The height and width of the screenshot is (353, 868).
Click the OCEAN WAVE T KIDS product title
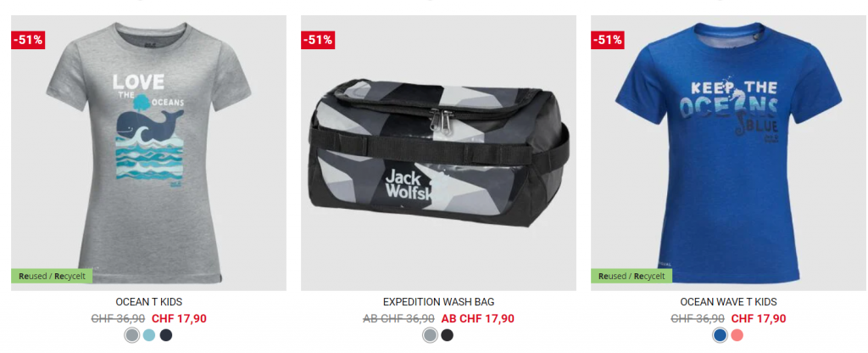pyautogui.click(x=728, y=302)
